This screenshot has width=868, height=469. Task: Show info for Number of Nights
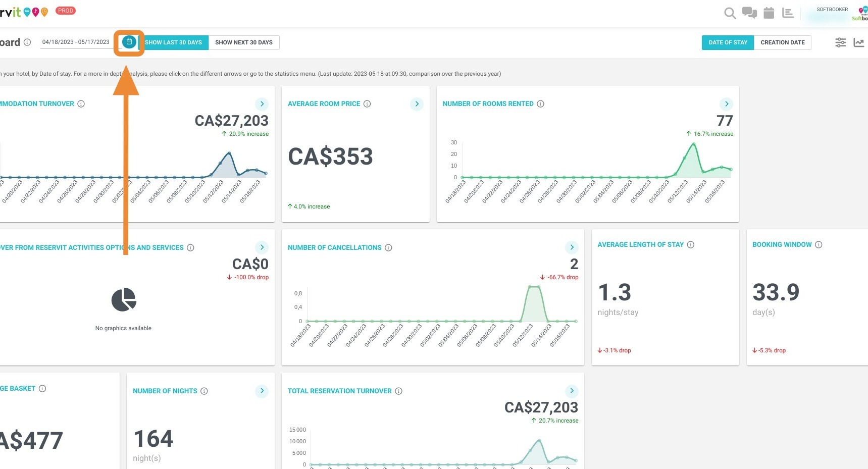(204, 391)
